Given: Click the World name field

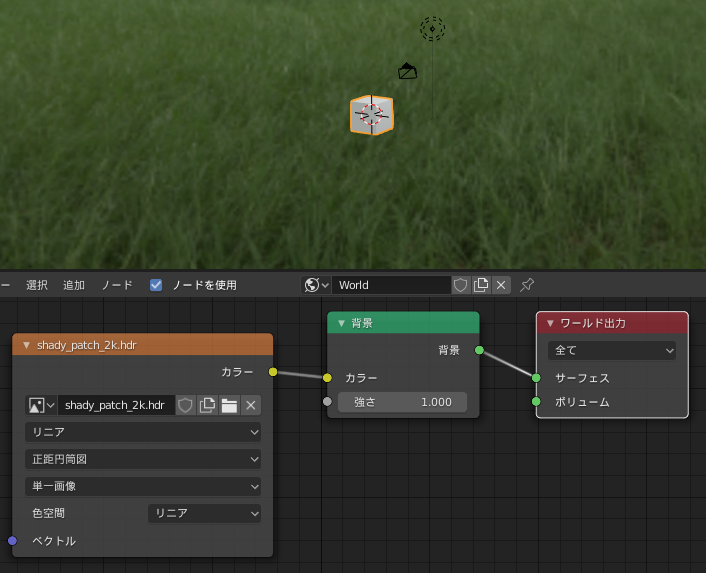Looking at the screenshot, I should 391,285.
